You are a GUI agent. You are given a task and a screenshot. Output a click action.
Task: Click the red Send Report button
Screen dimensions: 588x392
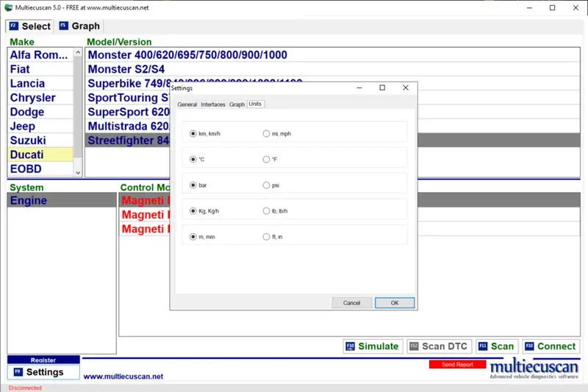(457, 364)
